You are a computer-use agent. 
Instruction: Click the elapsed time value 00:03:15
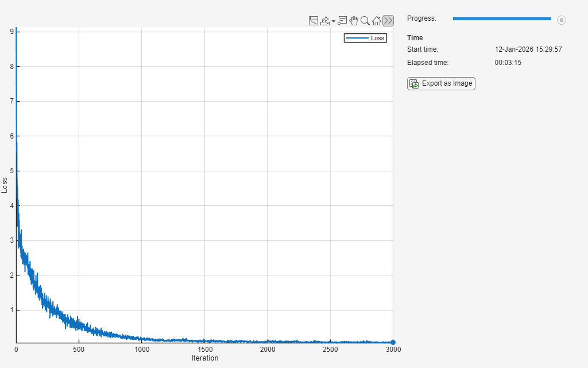pos(508,63)
